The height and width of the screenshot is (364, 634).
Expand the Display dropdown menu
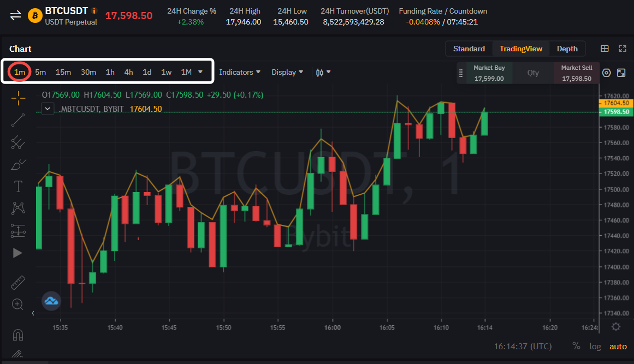click(x=287, y=72)
